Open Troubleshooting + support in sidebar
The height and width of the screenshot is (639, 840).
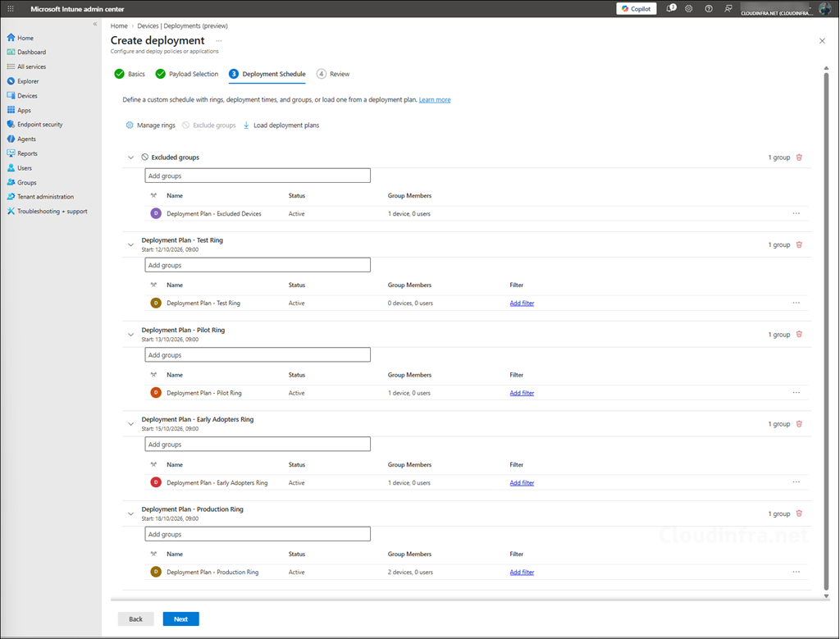tap(47, 211)
